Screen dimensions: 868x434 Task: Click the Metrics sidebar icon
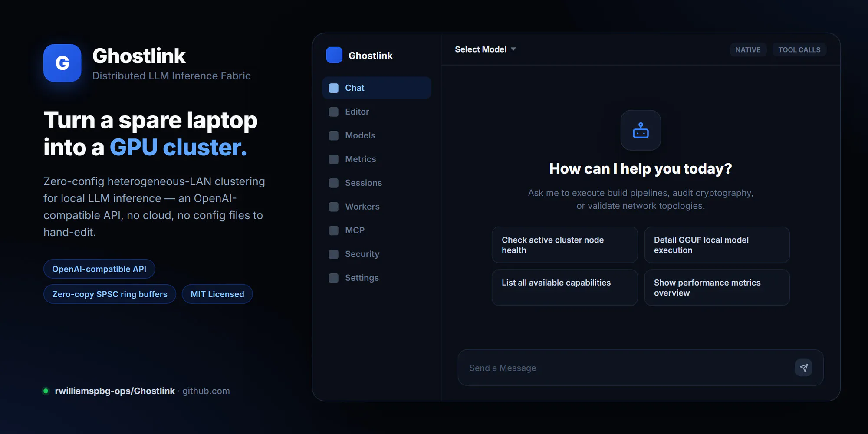point(334,159)
